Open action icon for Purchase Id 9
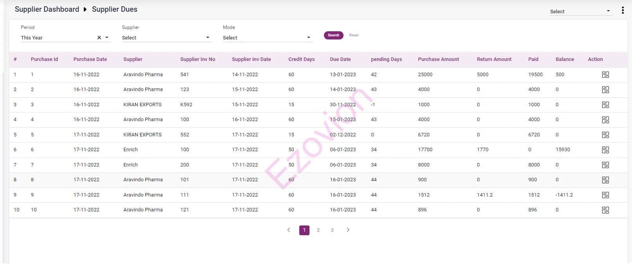 pos(605,195)
